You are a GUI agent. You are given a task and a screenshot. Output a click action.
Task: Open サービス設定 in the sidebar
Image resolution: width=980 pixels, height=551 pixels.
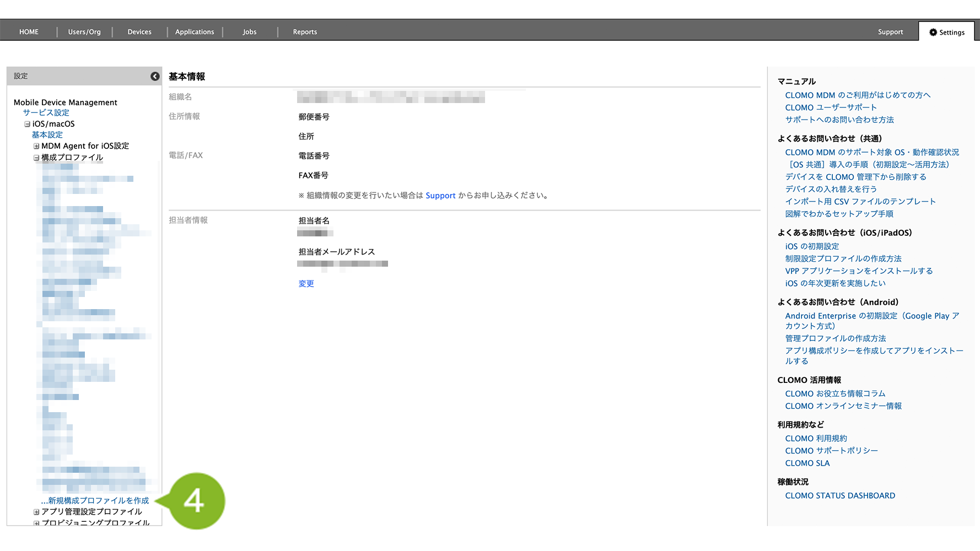[x=46, y=113]
